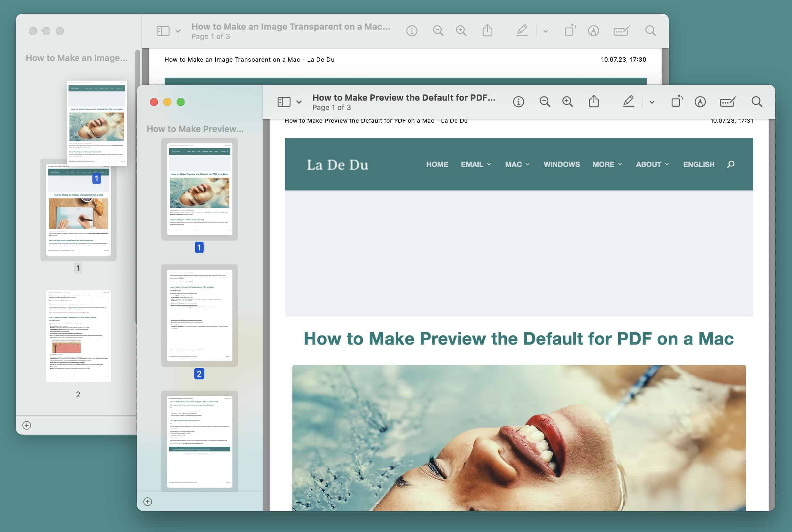The image size is (792, 532).
Task: Open the search icon in the La De Du navbar
Action: pyautogui.click(x=730, y=164)
